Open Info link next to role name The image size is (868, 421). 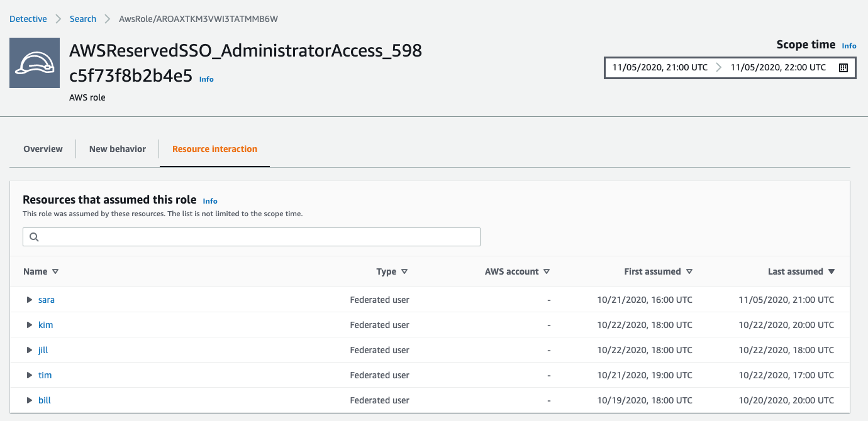point(206,79)
